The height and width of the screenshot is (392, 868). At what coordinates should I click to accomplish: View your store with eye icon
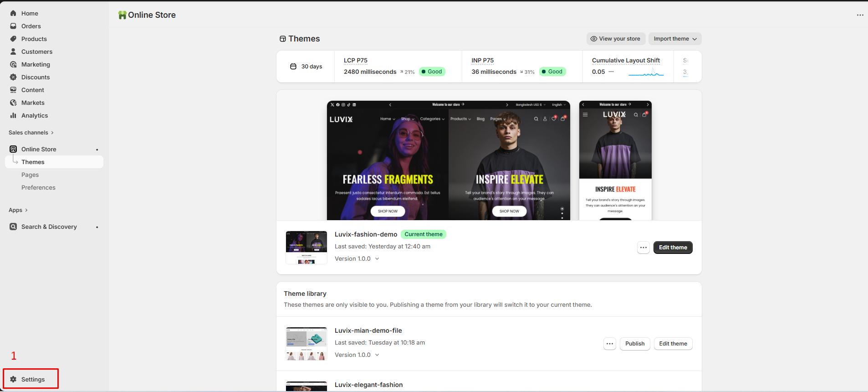tap(615, 39)
